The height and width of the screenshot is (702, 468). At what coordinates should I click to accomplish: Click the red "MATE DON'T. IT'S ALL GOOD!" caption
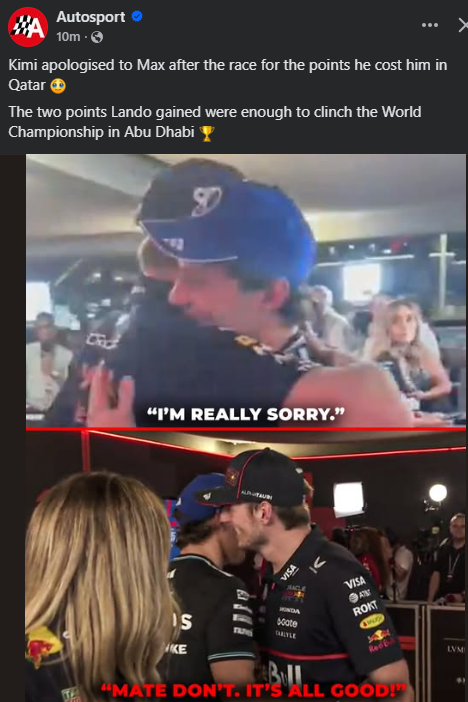pos(253,690)
